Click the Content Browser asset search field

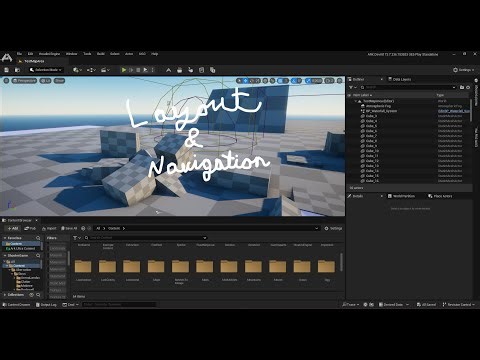tap(146, 238)
